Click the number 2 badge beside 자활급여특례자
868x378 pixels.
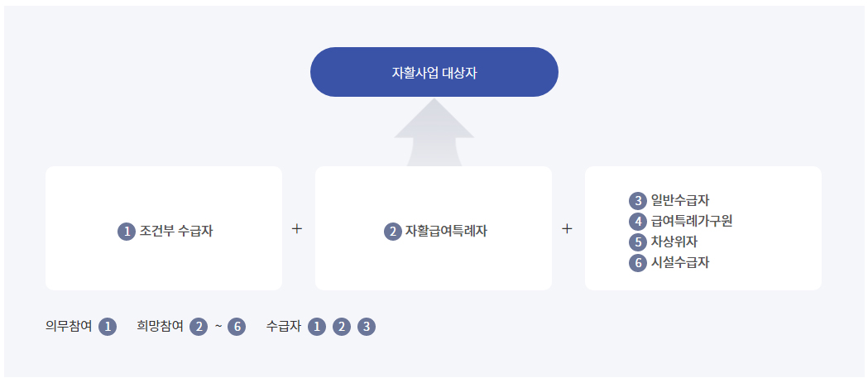[393, 232]
